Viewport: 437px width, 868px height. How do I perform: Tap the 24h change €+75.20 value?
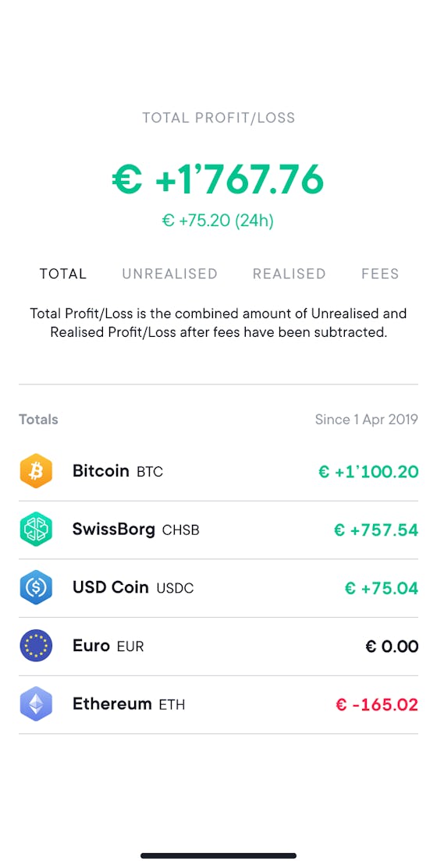tap(218, 221)
